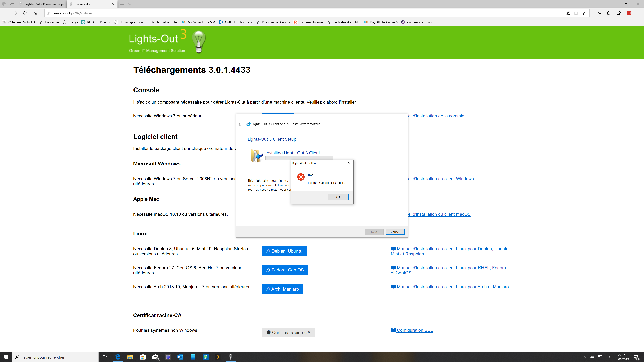
Task: Open Plex from the taskbar
Action: [218, 357]
